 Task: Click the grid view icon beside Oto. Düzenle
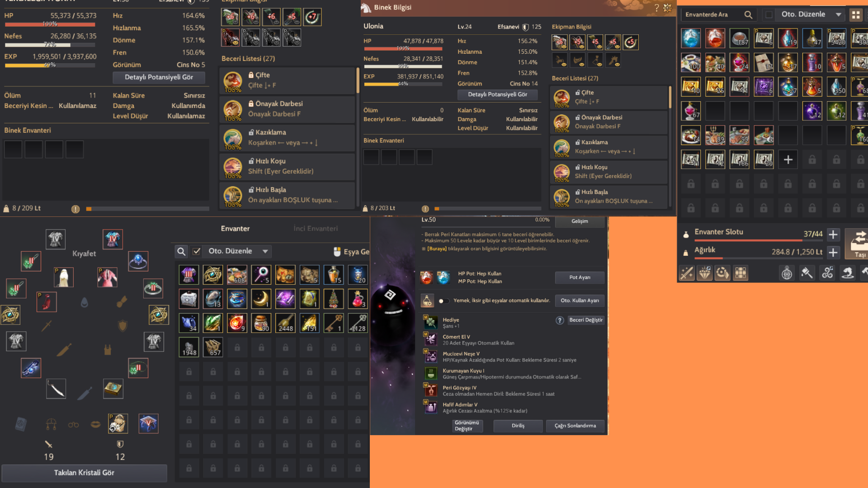[x=855, y=15]
